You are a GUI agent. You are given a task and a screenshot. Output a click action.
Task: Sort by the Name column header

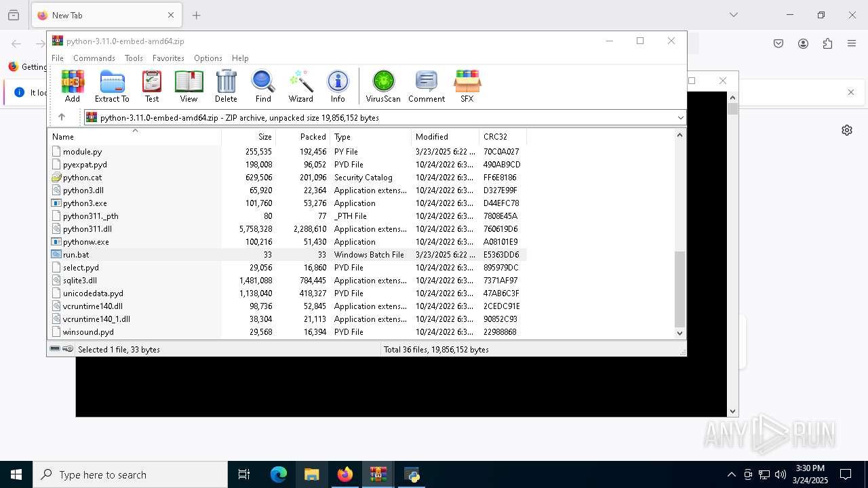(x=134, y=136)
